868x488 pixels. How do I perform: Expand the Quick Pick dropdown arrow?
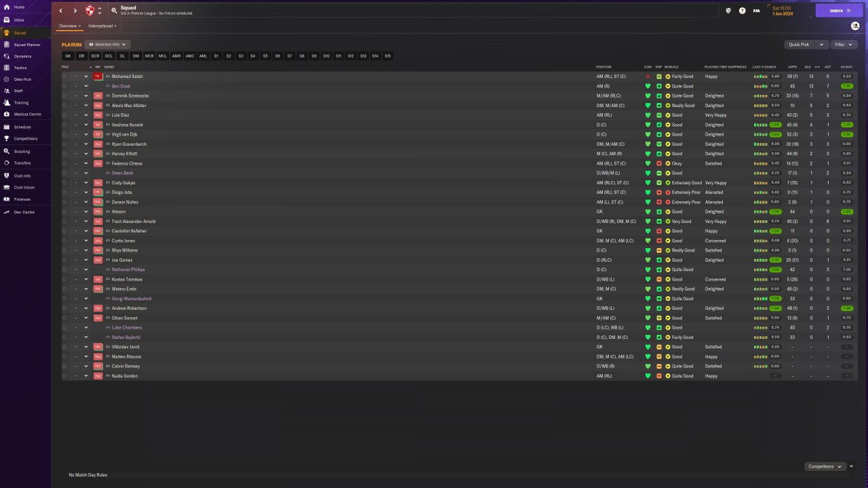click(821, 45)
